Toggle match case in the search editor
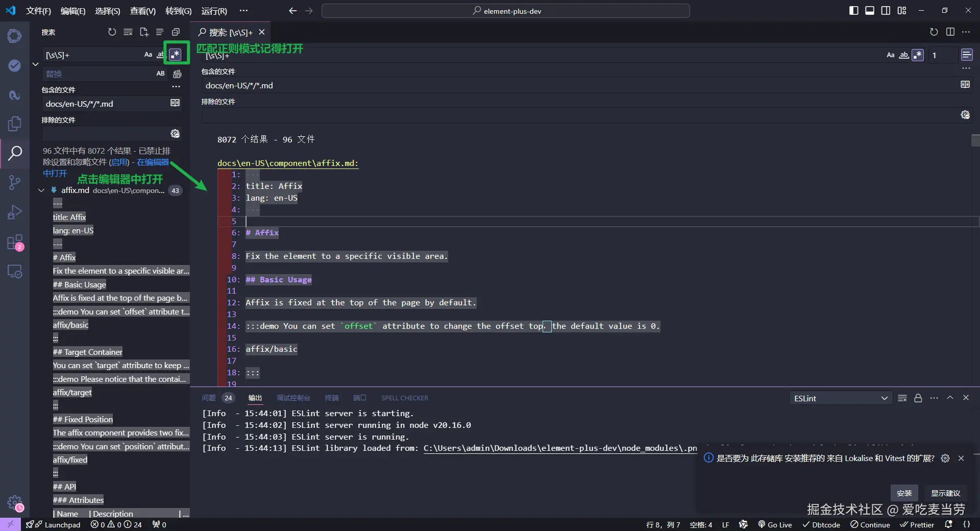 point(891,55)
